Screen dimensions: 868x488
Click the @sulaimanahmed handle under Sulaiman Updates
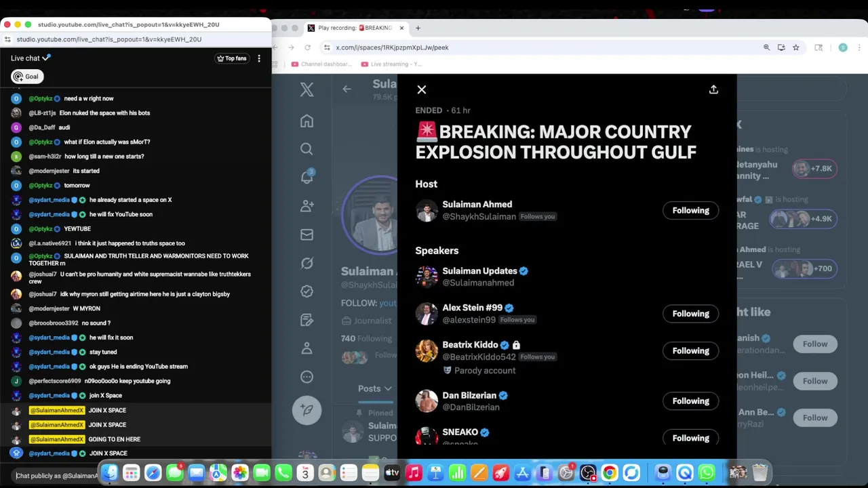click(478, 283)
